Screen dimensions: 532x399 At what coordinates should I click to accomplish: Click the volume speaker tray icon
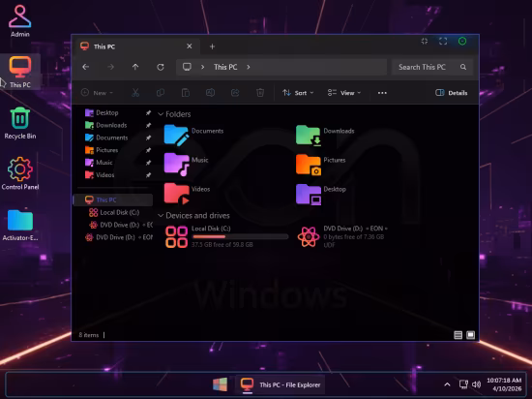(x=476, y=384)
